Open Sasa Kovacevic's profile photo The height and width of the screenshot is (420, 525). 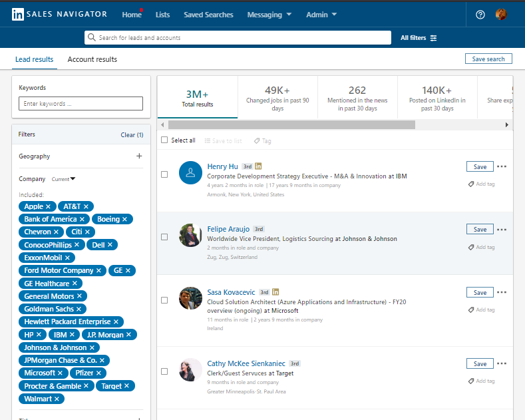coord(190,298)
